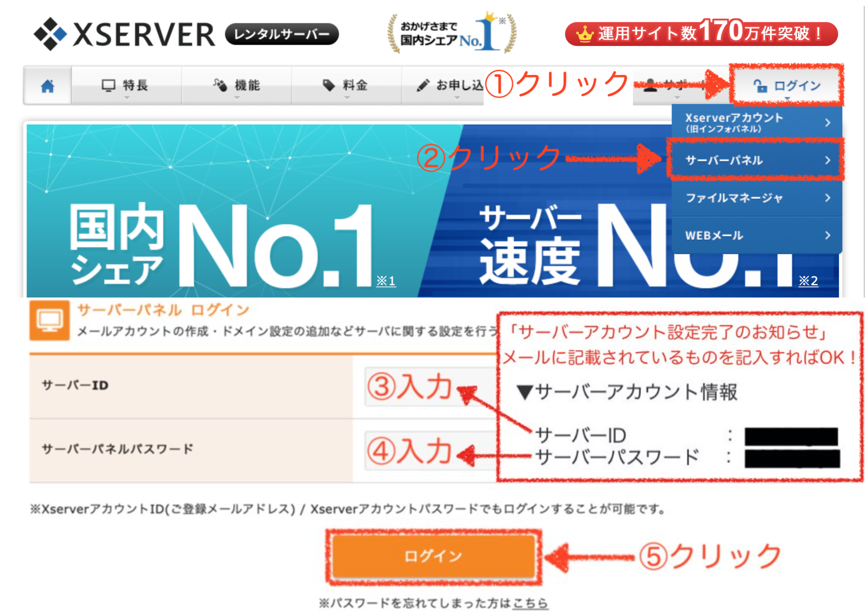The height and width of the screenshot is (616, 865).
Task: Click the chevron beside サーバーパネル
Action: tap(828, 160)
